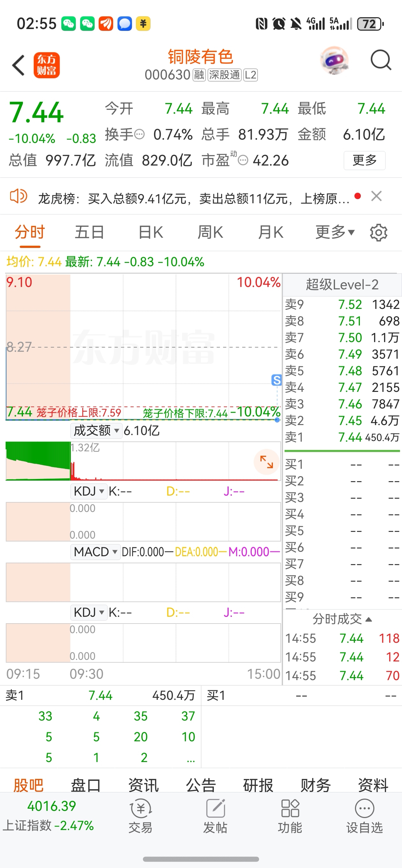This screenshot has width=402, height=868.
Task: Tap the alarm icon in status bar
Action: pyautogui.click(x=279, y=24)
